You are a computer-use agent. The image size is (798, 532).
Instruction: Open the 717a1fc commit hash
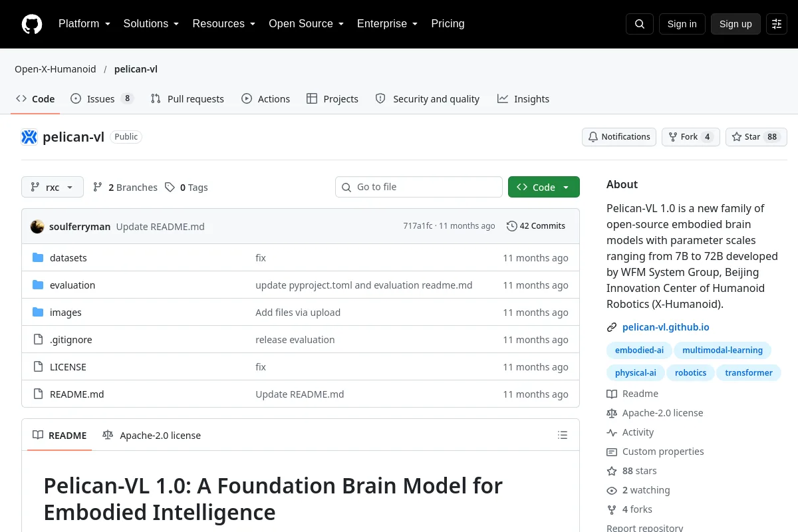pos(418,226)
